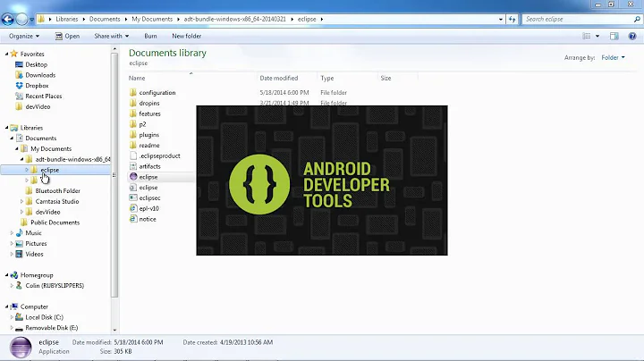Go back with the Back arrow button
Viewport: 644px width, 361px height.
(7, 19)
